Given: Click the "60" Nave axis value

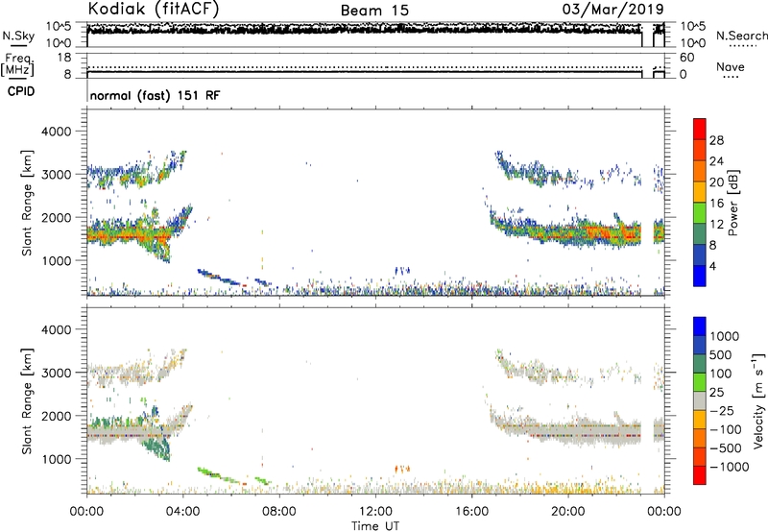Looking at the screenshot, I should [686, 58].
